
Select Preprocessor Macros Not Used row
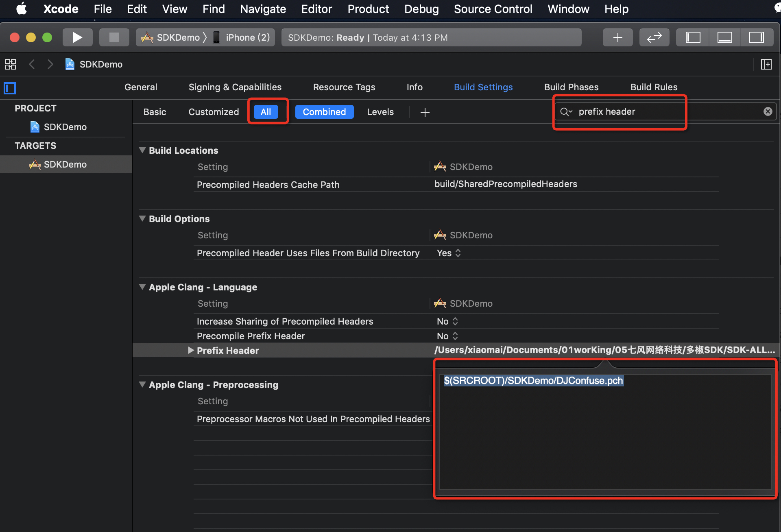click(x=313, y=419)
